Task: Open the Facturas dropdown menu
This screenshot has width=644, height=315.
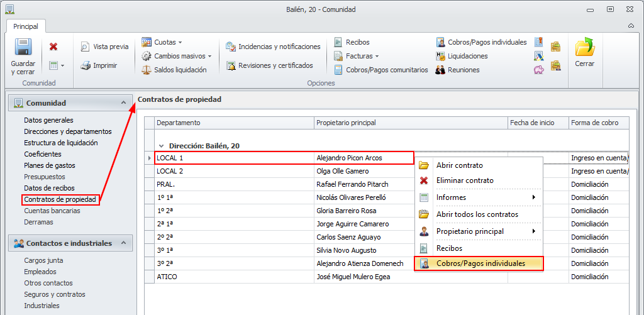Action: pyautogui.click(x=377, y=56)
